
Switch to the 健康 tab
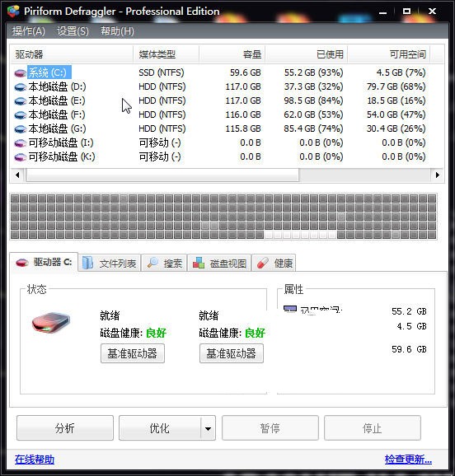274,263
